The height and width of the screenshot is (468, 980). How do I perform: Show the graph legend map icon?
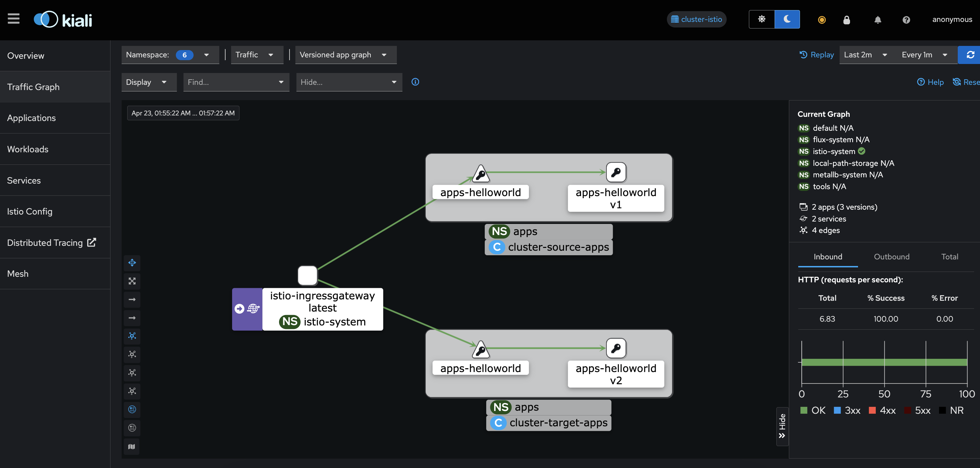tap(132, 446)
